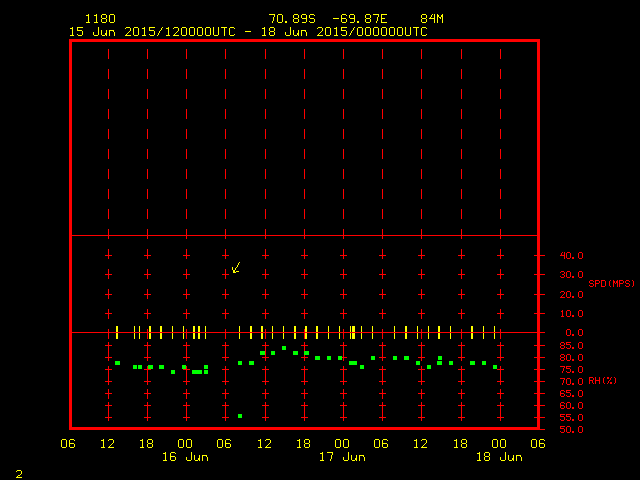Click the station ID 1180 label
Screen dimensions: 640x480
(x=99, y=19)
